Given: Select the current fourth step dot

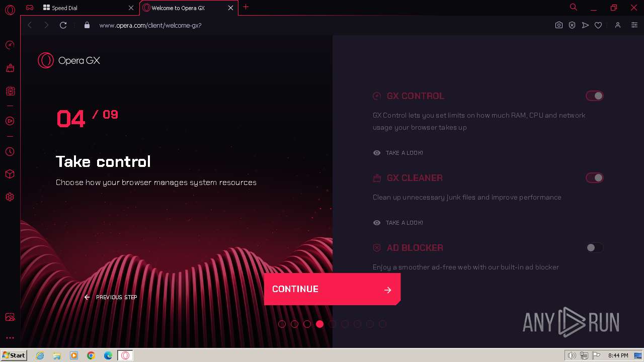Looking at the screenshot, I should (319, 324).
